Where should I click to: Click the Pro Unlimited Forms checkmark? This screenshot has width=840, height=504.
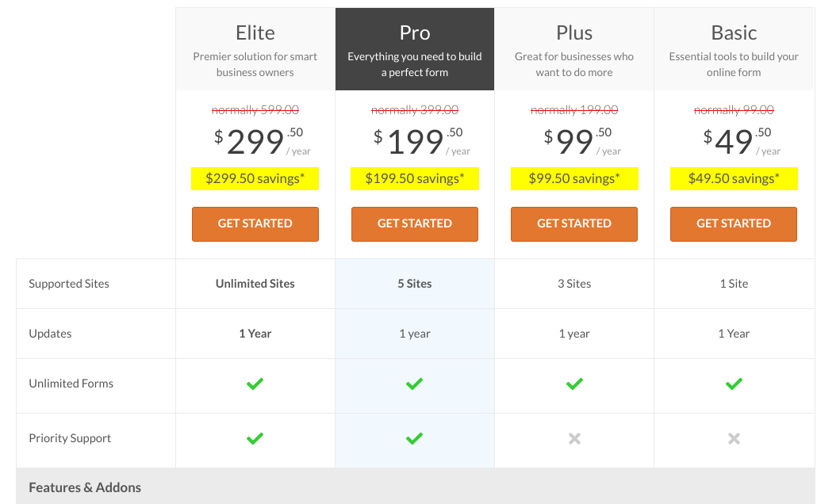[x=415, y=384]
